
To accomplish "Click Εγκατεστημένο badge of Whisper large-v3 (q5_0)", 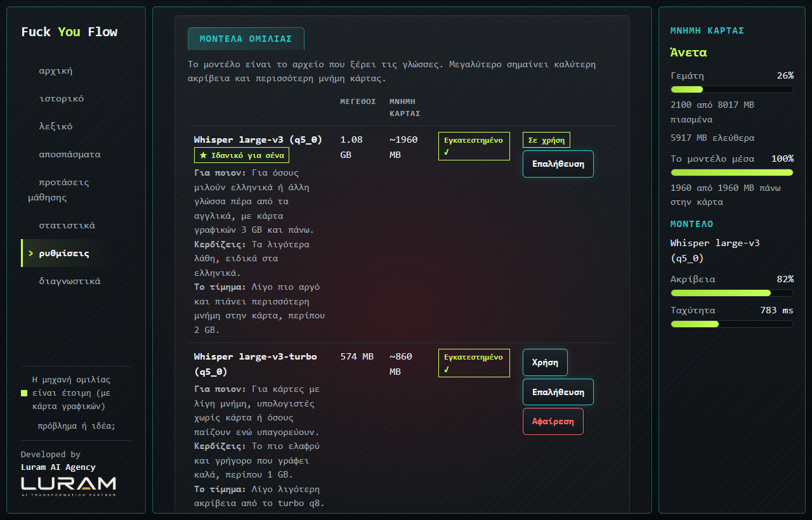I will point(474,146).
